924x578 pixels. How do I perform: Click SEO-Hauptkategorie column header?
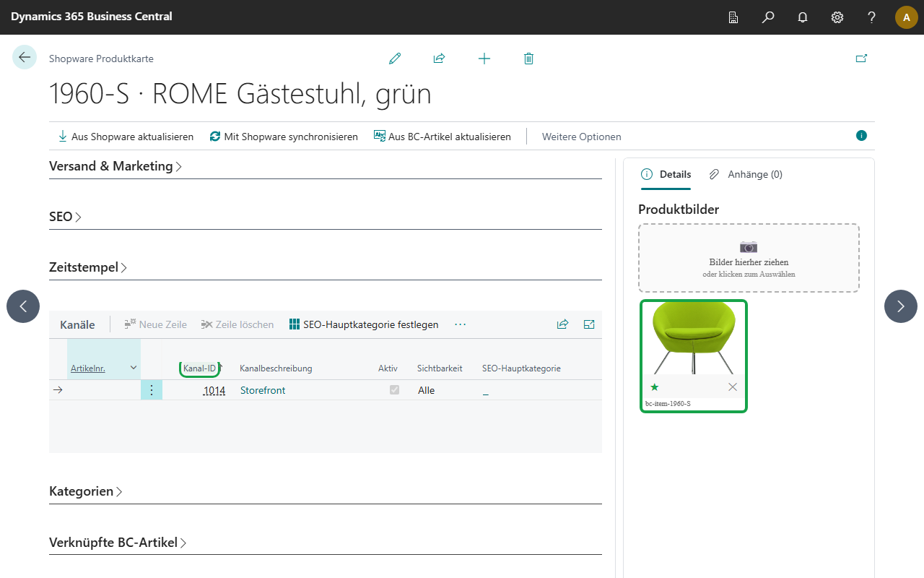521,368
